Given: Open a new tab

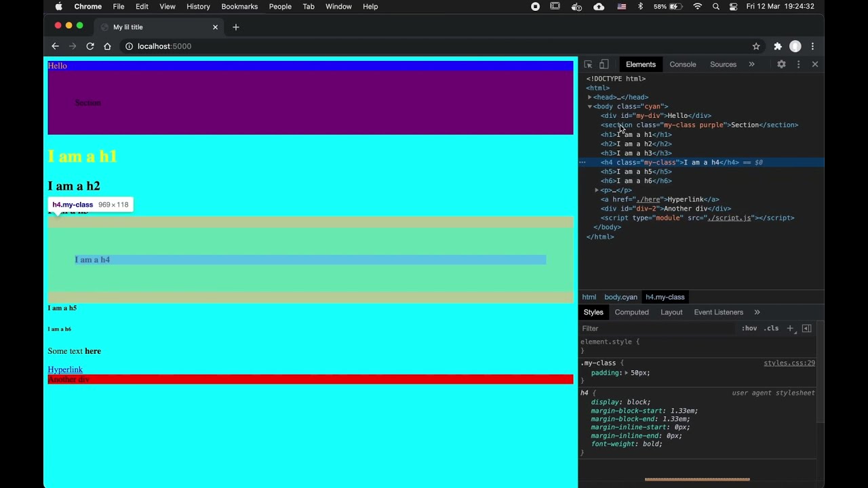Looking at the screenshot, I should [236, 27].
